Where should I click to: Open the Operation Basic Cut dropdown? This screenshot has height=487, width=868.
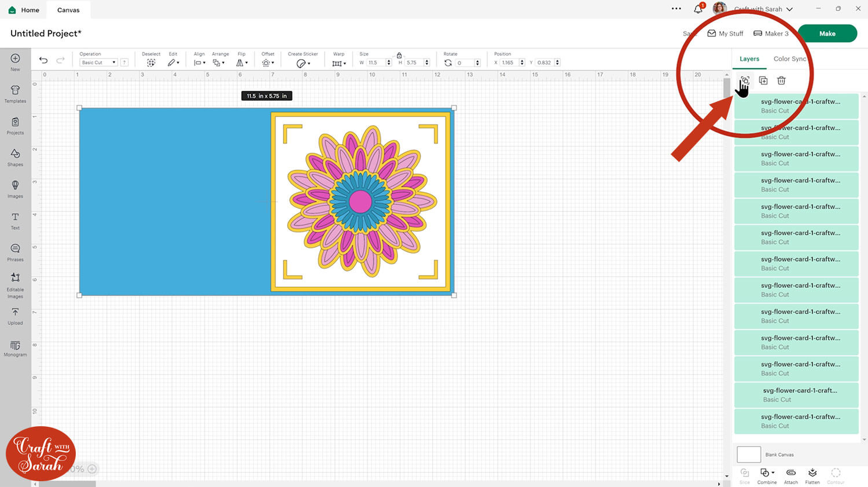[x=98, y=63]
